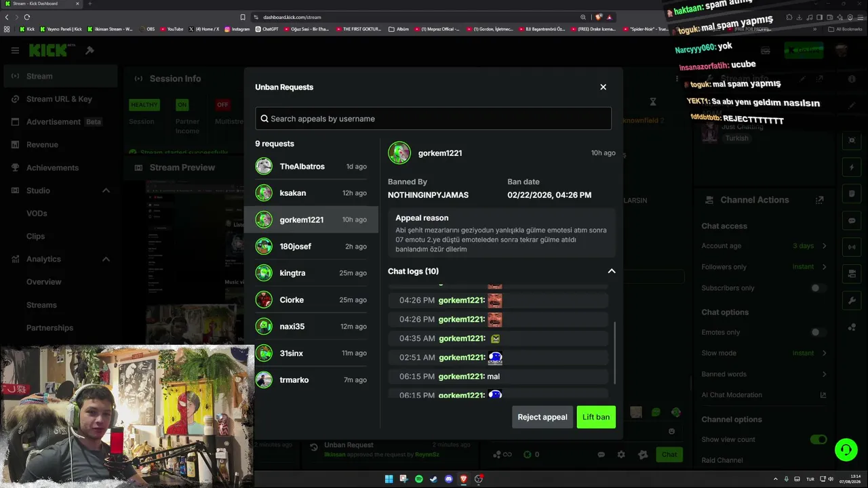Bookmark this page in address bar
Viewport: 868px width, 488px height.
tap(243, 17)
